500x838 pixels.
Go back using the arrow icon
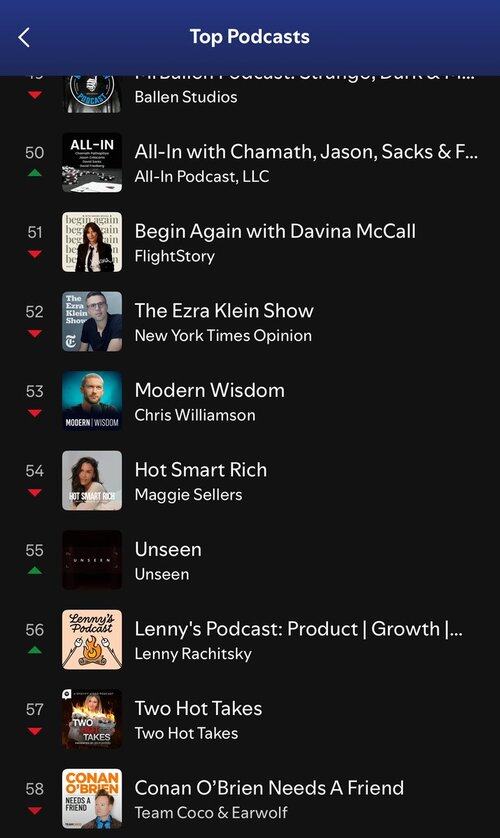pyautogui.click(x=24, y=37)
